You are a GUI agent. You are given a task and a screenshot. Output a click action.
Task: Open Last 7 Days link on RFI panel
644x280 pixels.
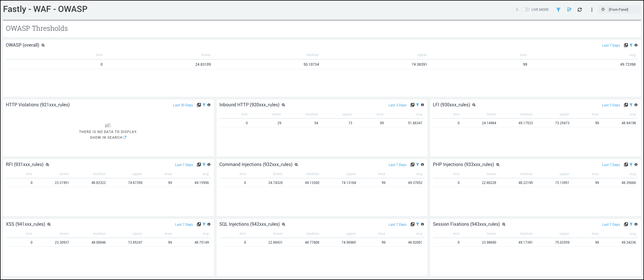184,165
